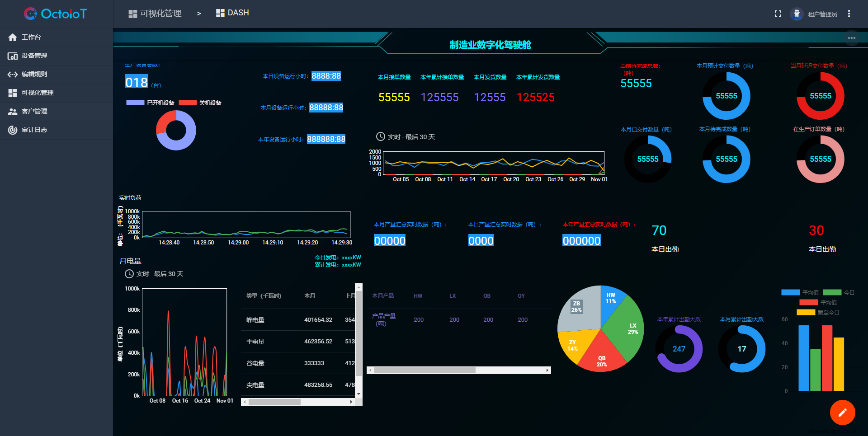The width and height of the screenshot is (868, 436).
Task: Open 实时 - 最后 30 天 time selector for 月电量
Action: tap(154, 274)
